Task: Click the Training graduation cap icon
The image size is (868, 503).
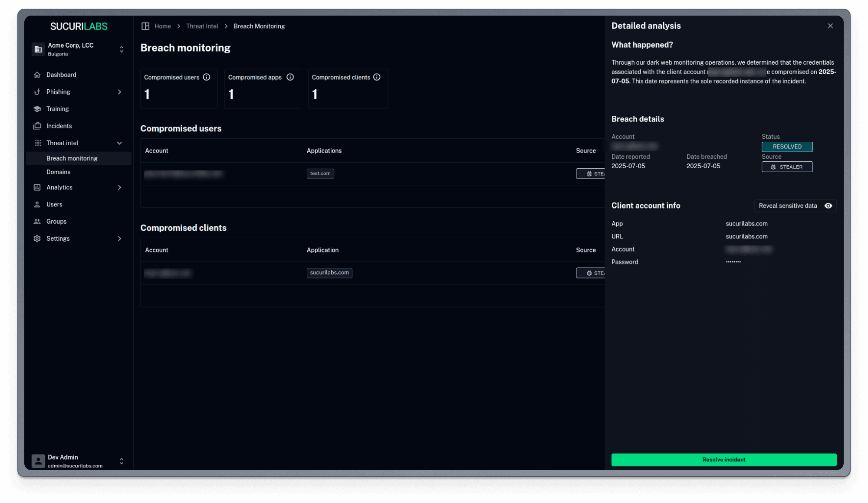Action: tap(37, 109)
